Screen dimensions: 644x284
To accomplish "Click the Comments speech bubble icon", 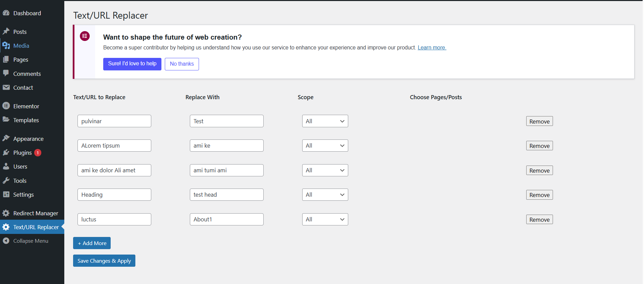I will coord(6,73).
